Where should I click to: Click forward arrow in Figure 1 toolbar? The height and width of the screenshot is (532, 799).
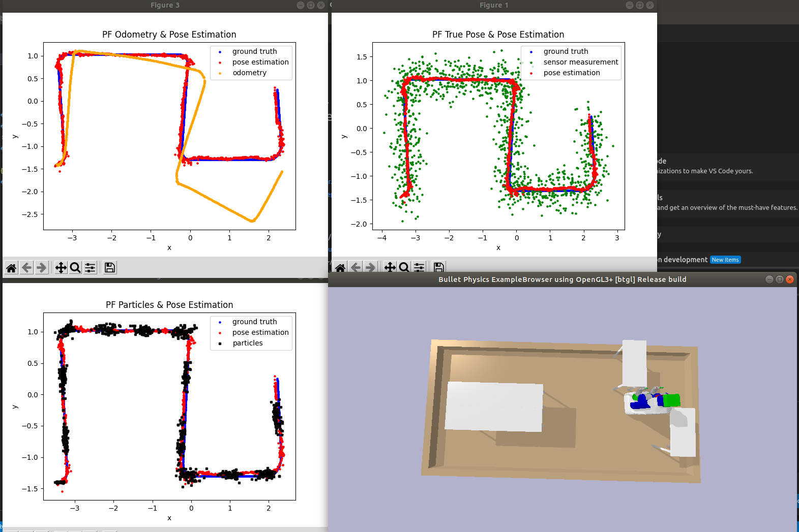click(x=371, y=267)
